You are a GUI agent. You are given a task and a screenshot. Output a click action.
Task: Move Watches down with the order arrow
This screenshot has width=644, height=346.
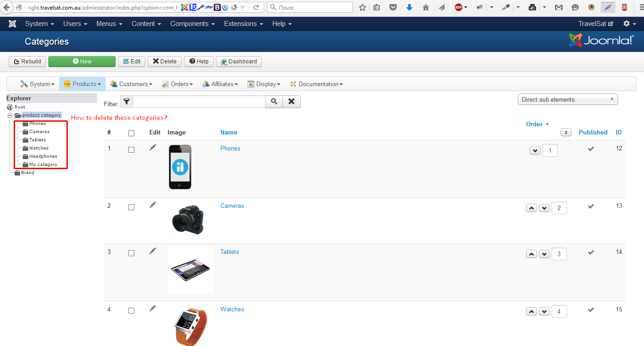(x=544, y=311)
